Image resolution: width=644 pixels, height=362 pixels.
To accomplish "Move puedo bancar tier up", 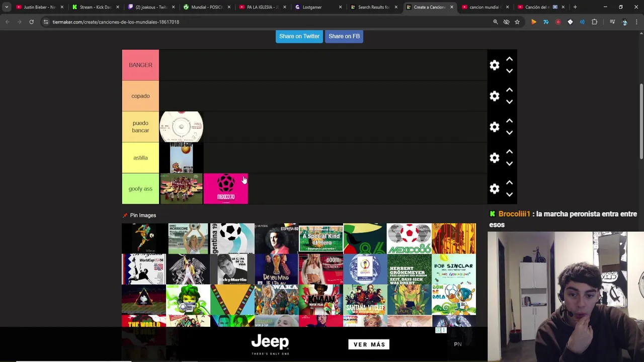I will 509,121.
